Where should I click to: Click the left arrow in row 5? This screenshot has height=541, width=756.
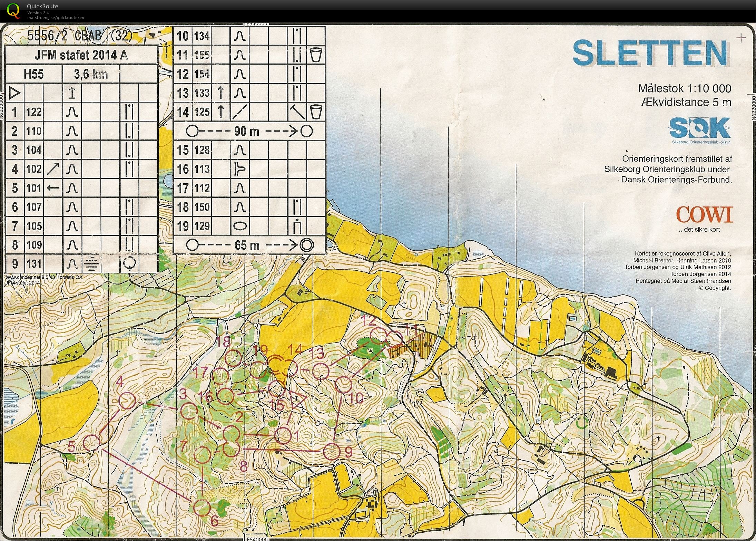(x=53, y=188)
